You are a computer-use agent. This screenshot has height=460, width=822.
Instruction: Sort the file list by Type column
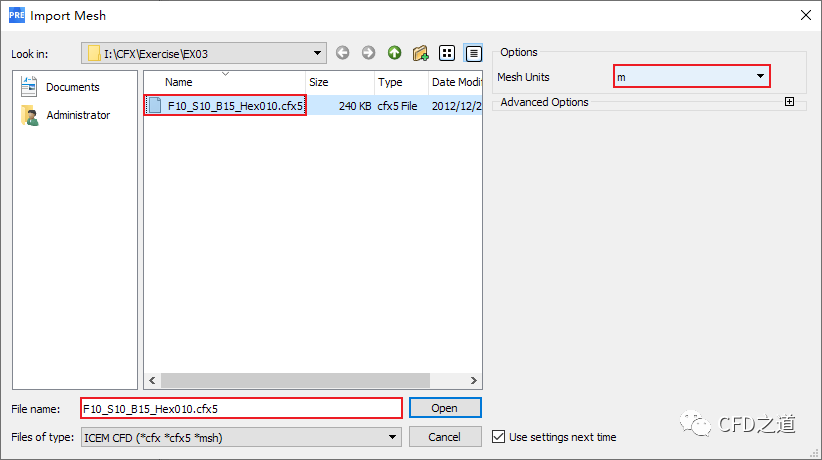click(x=402, y=82)
